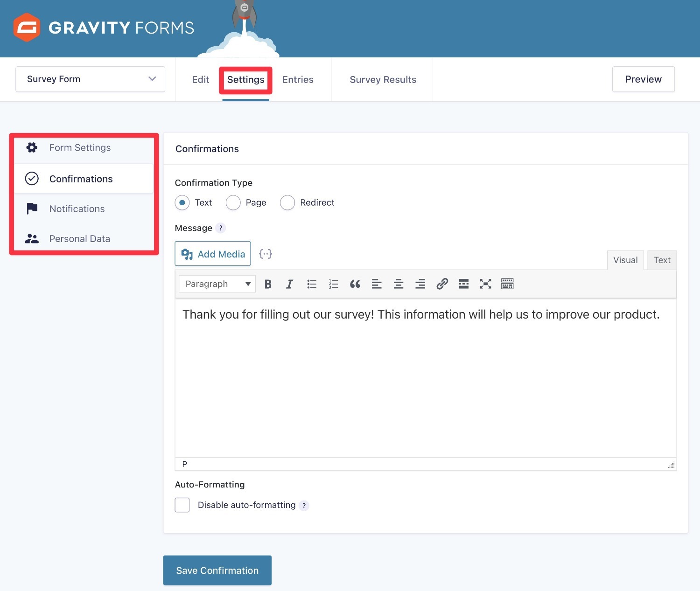Align text left
Image resolution: width=700 pixels, height=591 pixels.
377,284
